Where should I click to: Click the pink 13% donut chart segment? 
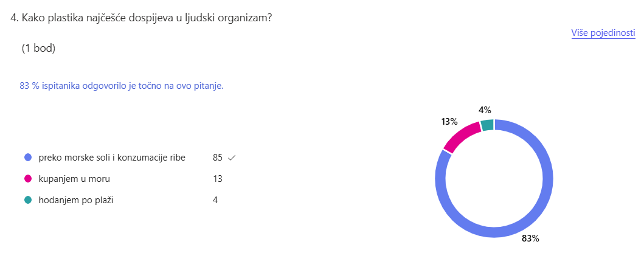460,136
